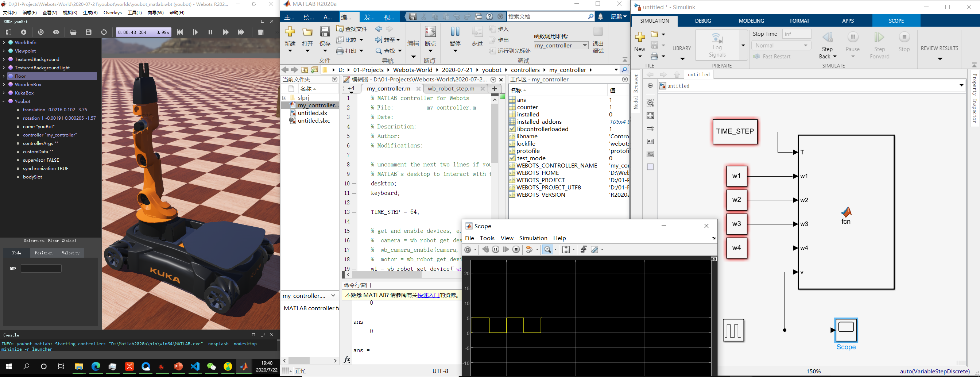Image resolution: width=980 pixels, height=377 pixels.
Task: Click the Open world file icon in Webots
Action: coord(73,32)
